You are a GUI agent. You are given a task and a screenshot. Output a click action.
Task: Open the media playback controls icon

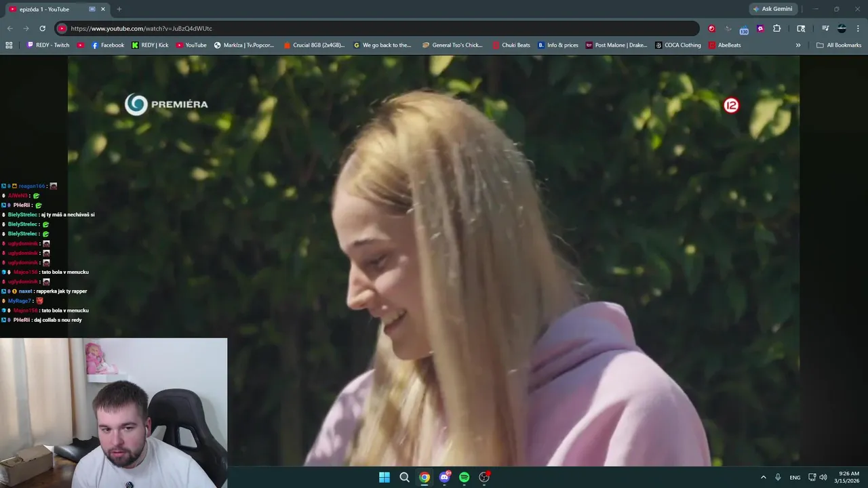point(825,28)
